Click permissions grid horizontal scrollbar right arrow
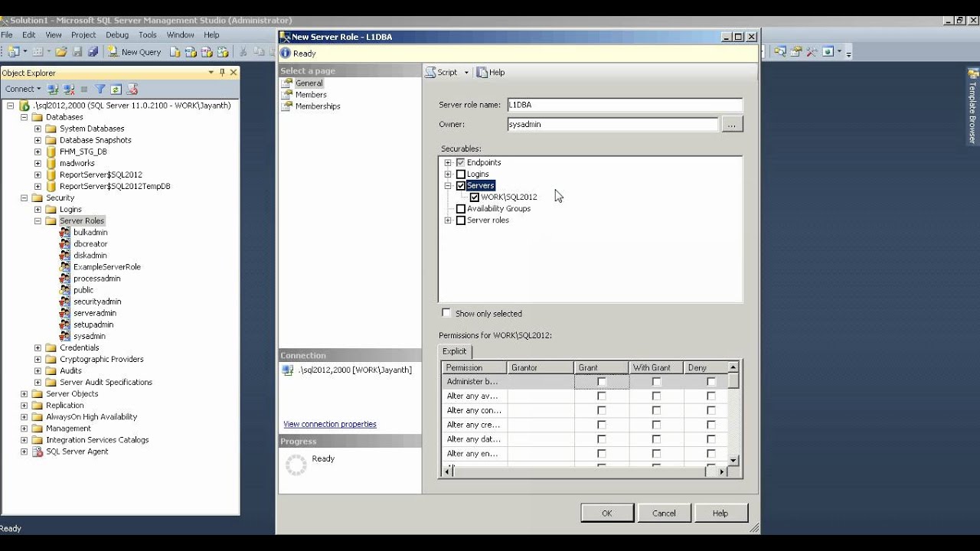The image size is (980, 551). coord(722,472)
